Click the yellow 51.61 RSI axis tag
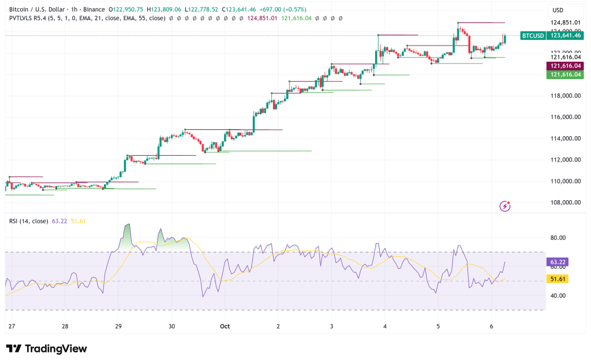The image size is (591, 364). coord(559,279)
